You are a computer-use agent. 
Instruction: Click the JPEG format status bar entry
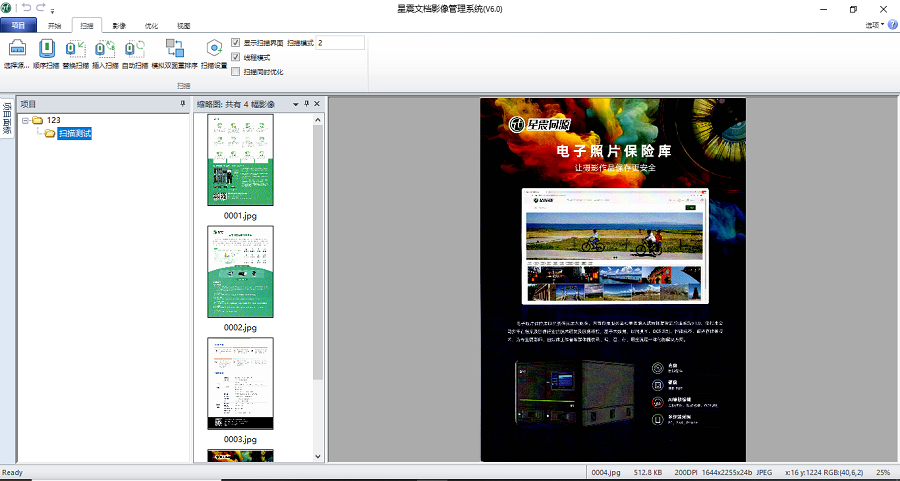point(764,472)
